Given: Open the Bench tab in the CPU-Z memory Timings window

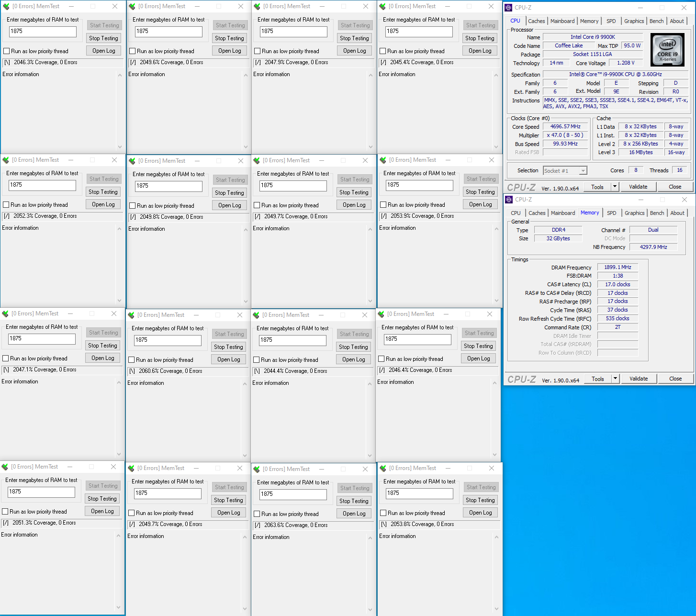Looking at the screenshot, I should (x=657, y=213).
